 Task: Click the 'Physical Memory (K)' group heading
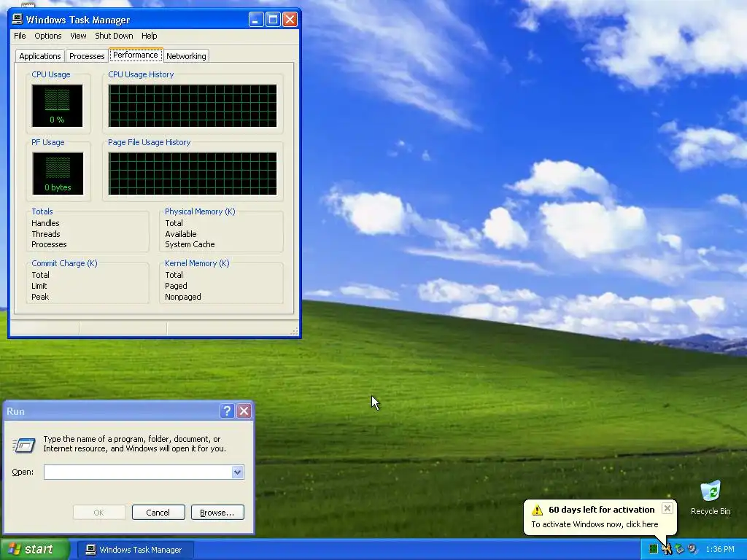pyautogui.click(x=200, y=211)
